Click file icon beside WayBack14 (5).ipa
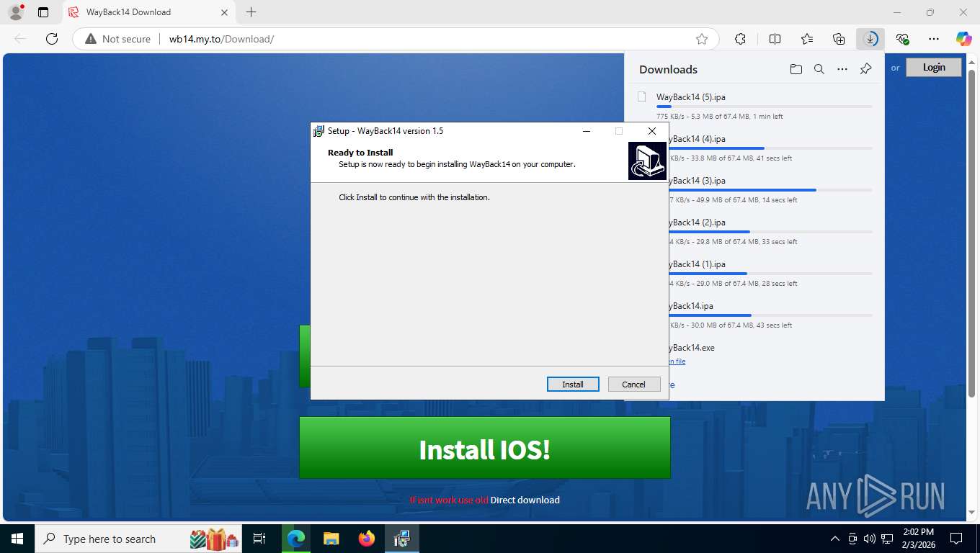The image size is (980, 553). point(641,96)
